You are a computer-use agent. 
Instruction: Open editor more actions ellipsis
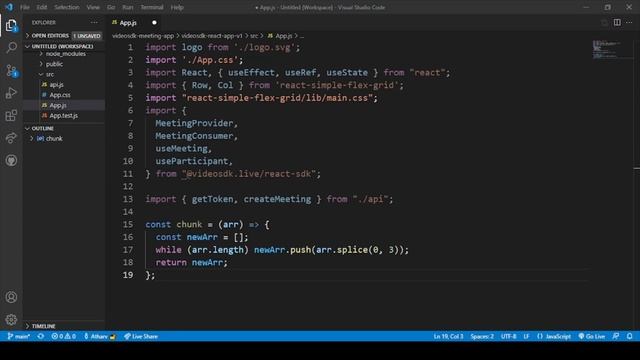click(629, 22)
